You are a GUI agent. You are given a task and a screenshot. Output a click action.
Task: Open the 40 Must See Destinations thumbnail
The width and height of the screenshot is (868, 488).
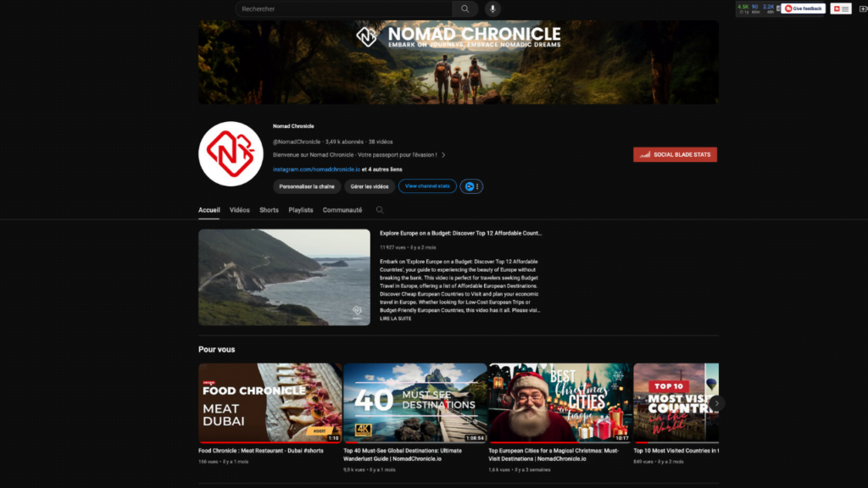tap(415, 403)
